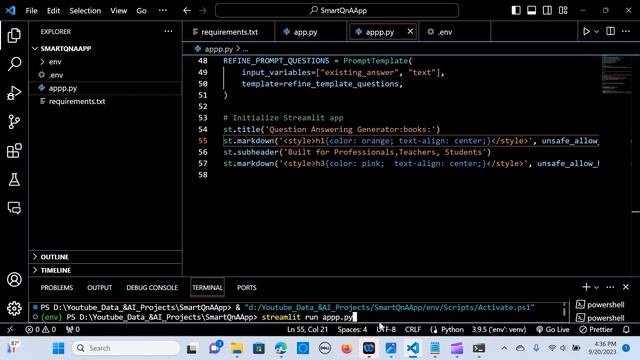Click Ln 55, Col 21 cursor position
This screenshot has width=640, height=360.
[x=307, y=329]
